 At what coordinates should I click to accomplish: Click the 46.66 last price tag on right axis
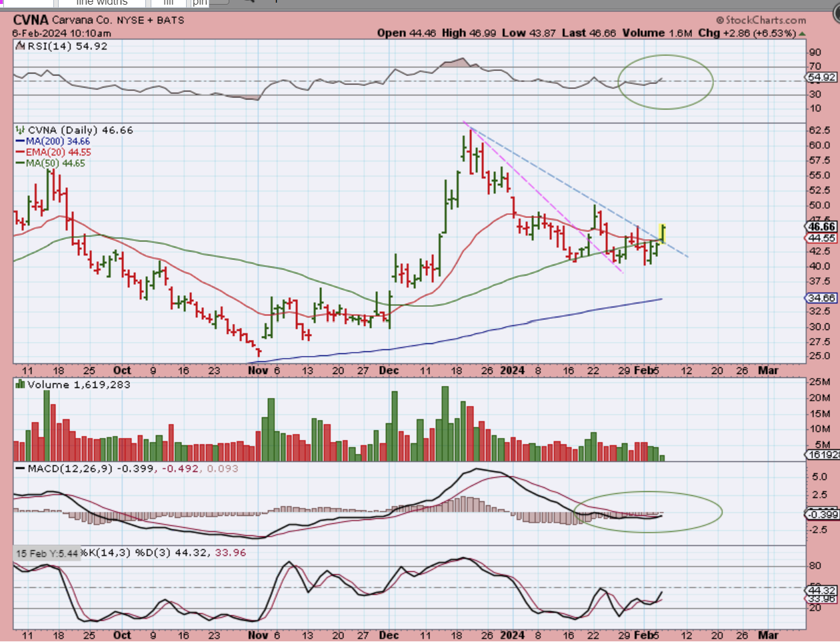pyautogui.click(x=822, y=227)
